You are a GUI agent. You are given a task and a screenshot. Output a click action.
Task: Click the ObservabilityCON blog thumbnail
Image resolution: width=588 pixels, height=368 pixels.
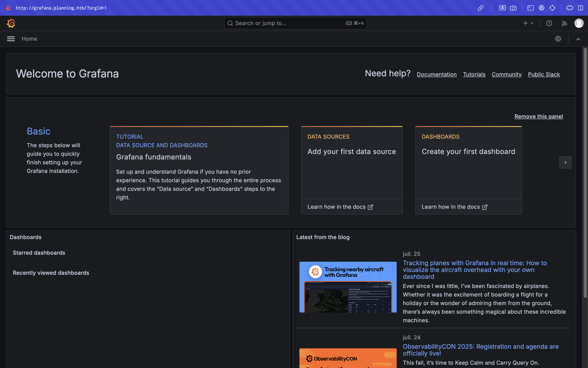pos(348,358)
